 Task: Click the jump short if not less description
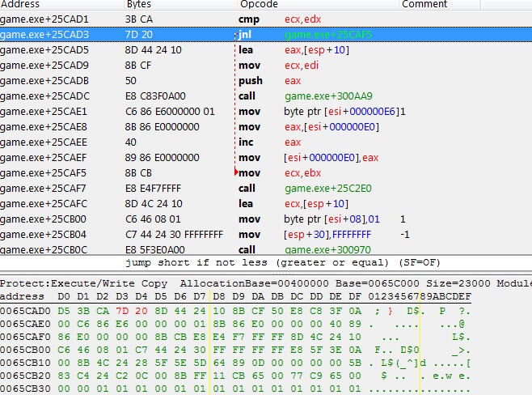(283, 262)
